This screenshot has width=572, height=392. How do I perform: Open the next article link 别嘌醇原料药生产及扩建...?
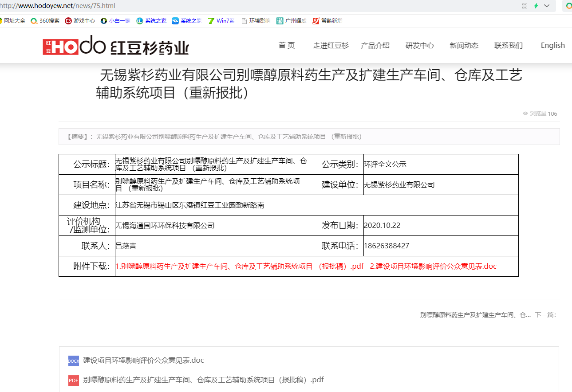[x=475, y=315]
